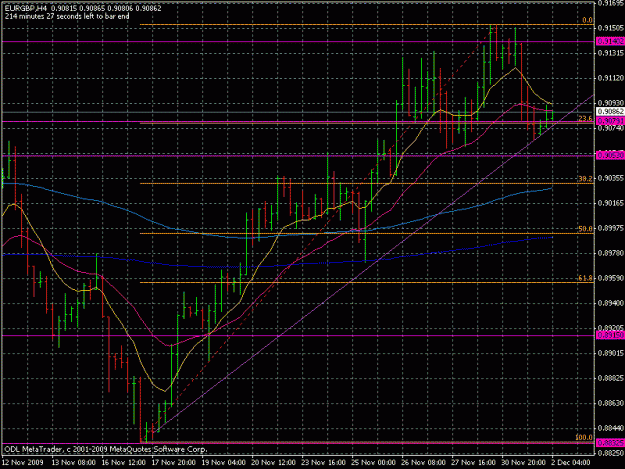Select the Fibonacci 38.2 level label
Screen dimensions: 625x469
click(x=585, y=179)
